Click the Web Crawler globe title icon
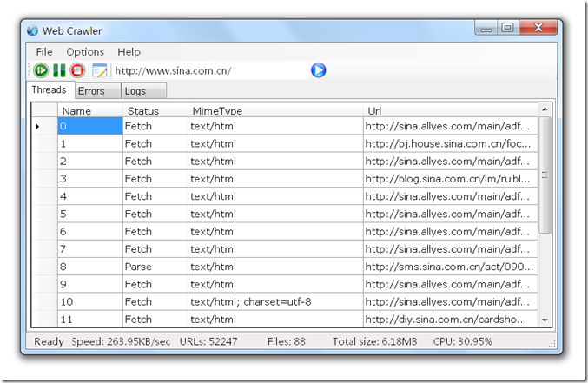 coord(33,30)
